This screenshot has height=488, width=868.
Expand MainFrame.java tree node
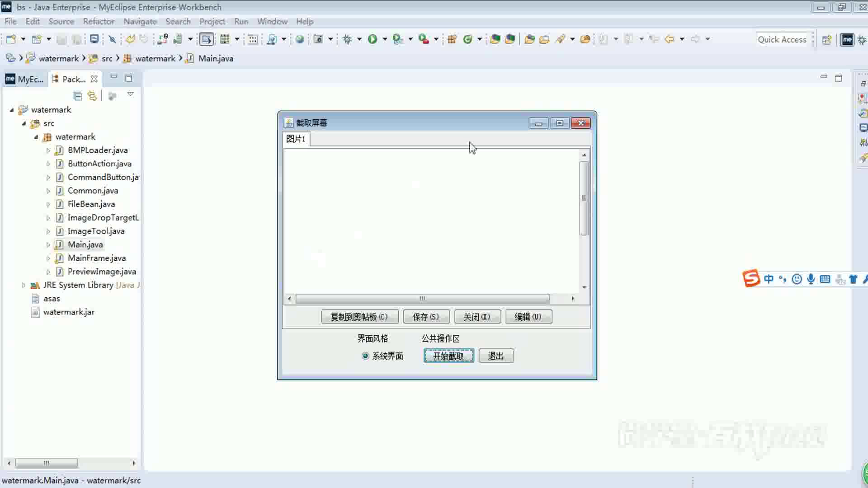click(48, 258)
